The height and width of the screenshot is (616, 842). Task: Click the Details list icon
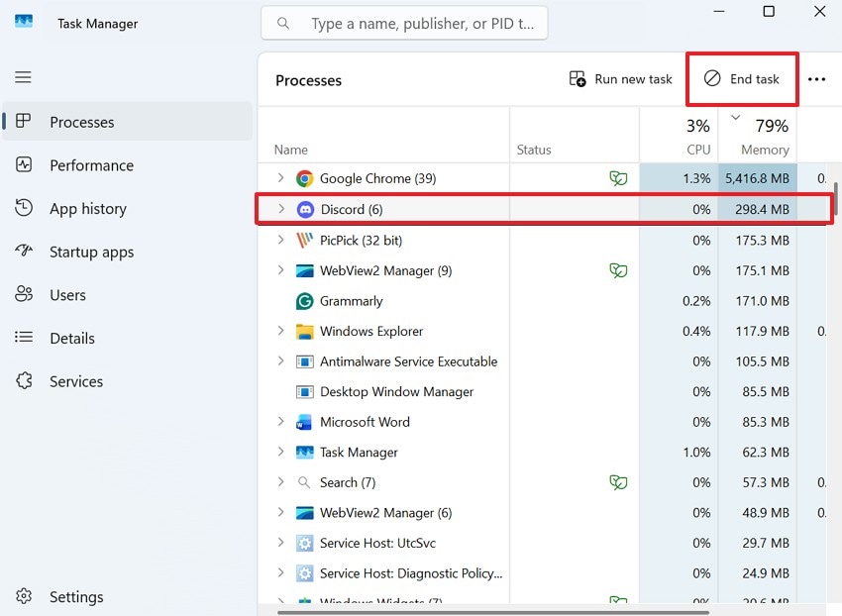click(24, 337)
